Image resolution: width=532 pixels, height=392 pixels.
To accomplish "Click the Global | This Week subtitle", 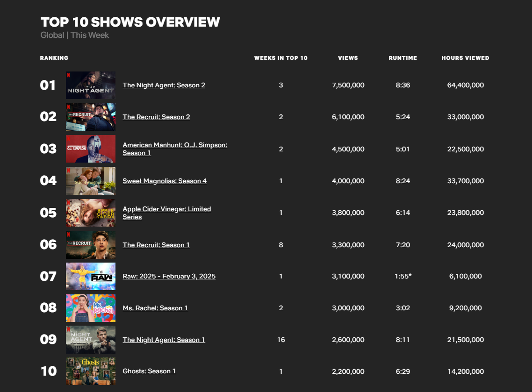I will (75, 35).
